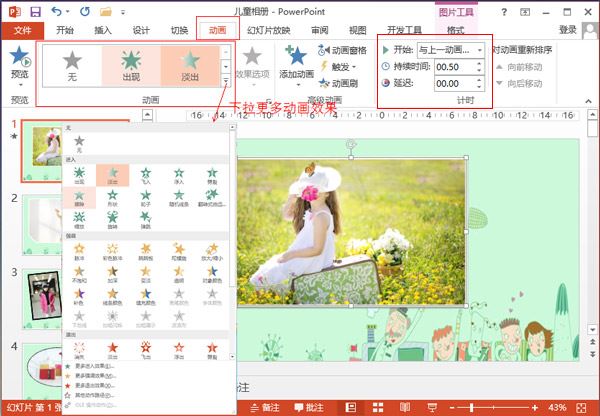The image size is (600, 416).
Task: Switch to Slide Sorter view
Action: click(x=378, y=407)
